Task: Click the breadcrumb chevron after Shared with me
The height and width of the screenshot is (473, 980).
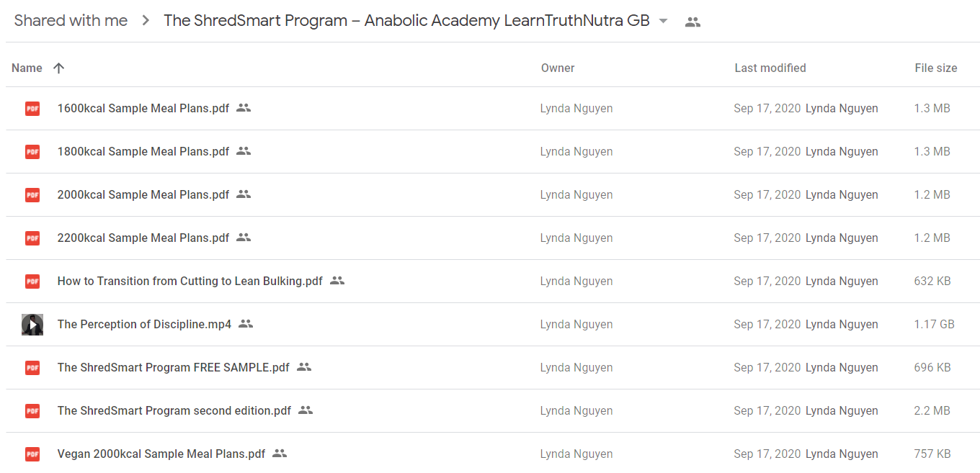Action: (146, 21)
